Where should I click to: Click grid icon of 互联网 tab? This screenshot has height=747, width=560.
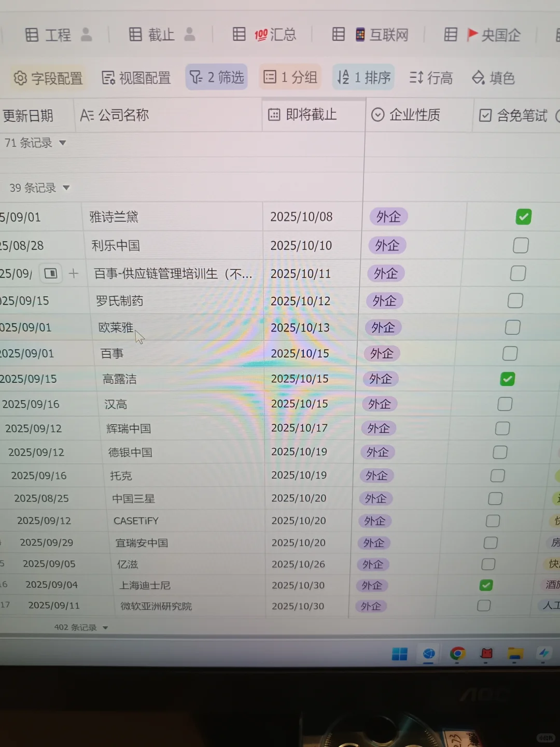pyautogui.click(x=339, y=34)
